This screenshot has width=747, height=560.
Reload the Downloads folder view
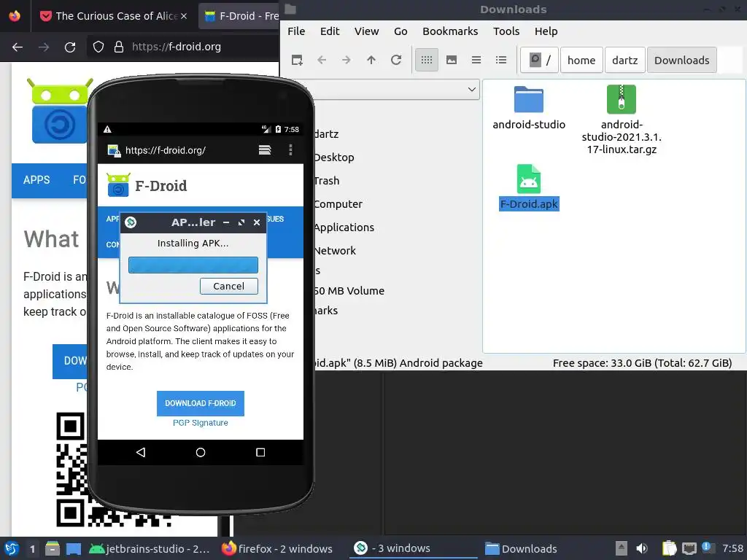pyautogui.click(x=396, y=60)
